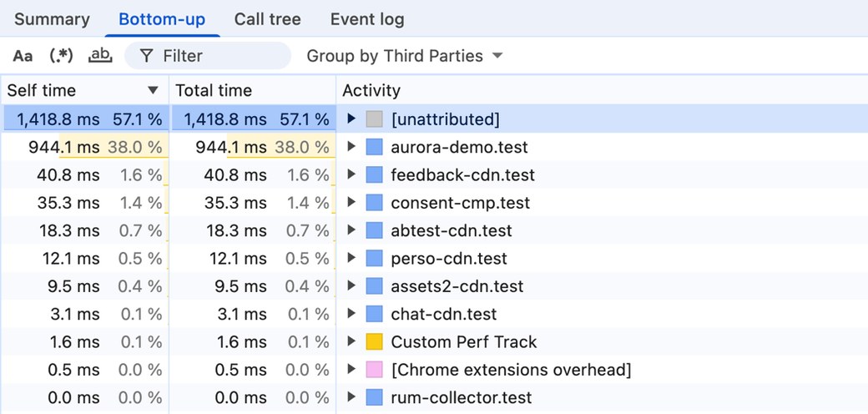868x414 pixels.
Task: Expand the Chrome extensions overhead row
Action: pyautogui.click(x=351, y=369)
